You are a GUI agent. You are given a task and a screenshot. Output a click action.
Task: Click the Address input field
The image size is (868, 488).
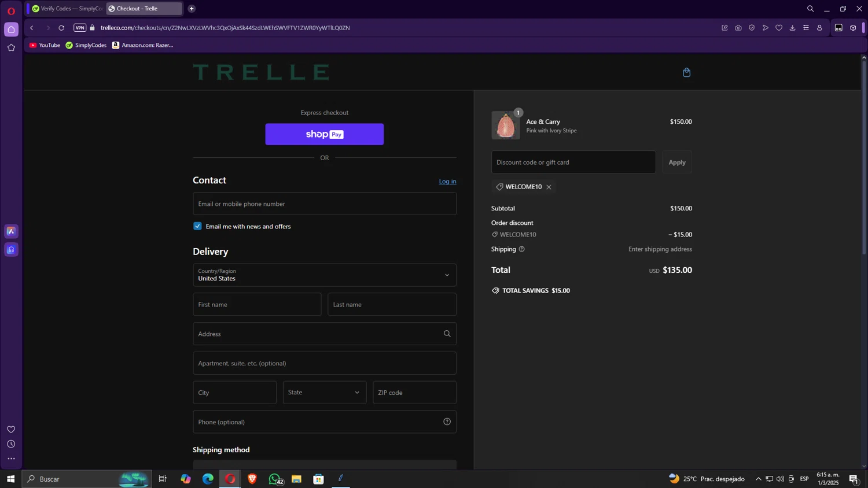(324, 334)
